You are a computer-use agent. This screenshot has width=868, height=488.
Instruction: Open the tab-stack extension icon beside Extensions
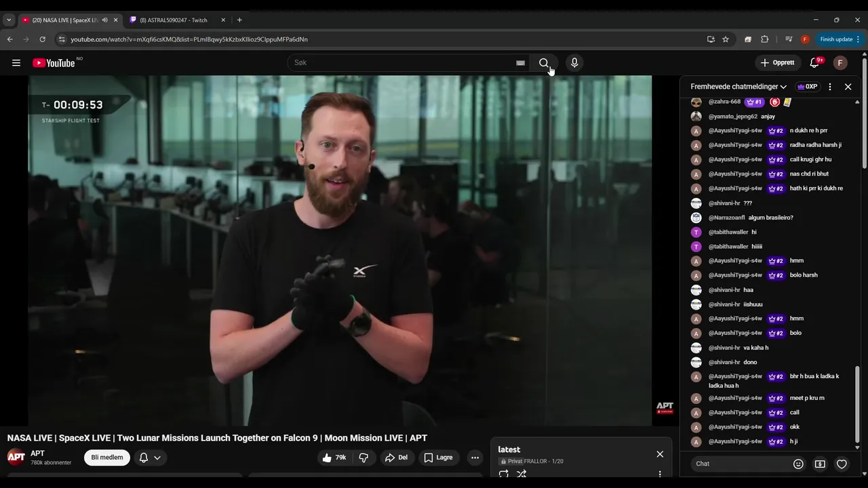point(748,39)
